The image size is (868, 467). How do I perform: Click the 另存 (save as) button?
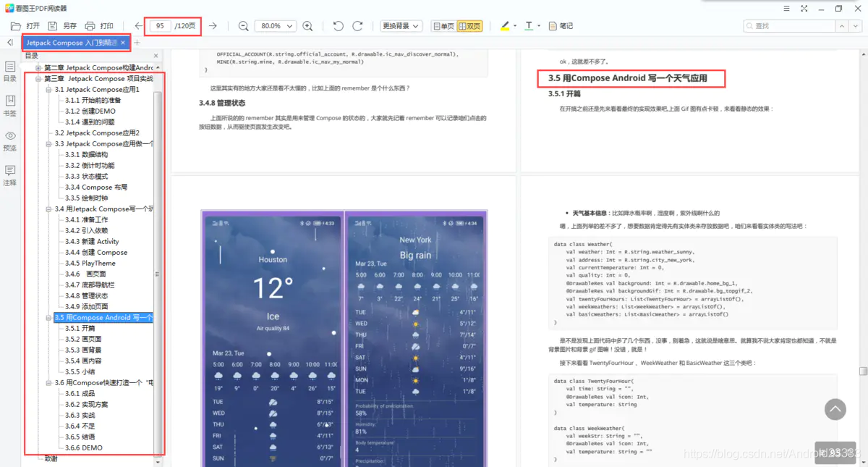pyautogui.click(x=62, y=25)
